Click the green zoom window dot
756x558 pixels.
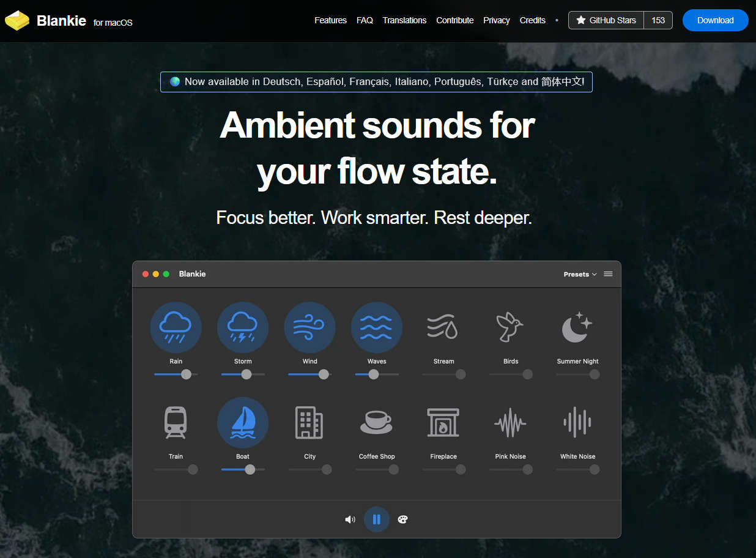166,274
